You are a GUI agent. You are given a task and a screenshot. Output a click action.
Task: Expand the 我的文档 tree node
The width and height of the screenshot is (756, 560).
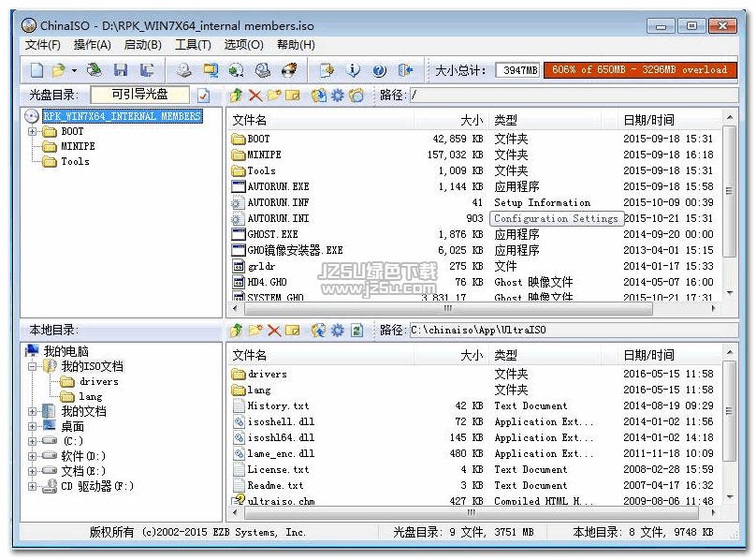32,412
